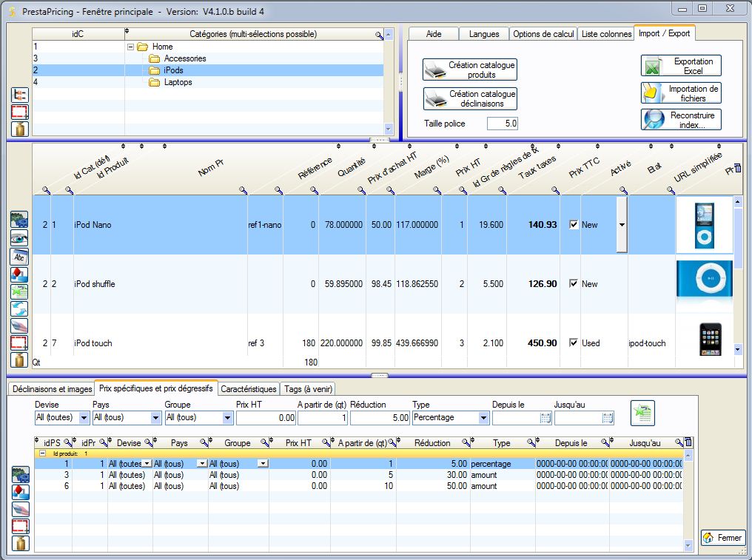Click the green star sheet icon beside the products grid
The height and width of the screenshot is (560, 752).
coord(19,291)
